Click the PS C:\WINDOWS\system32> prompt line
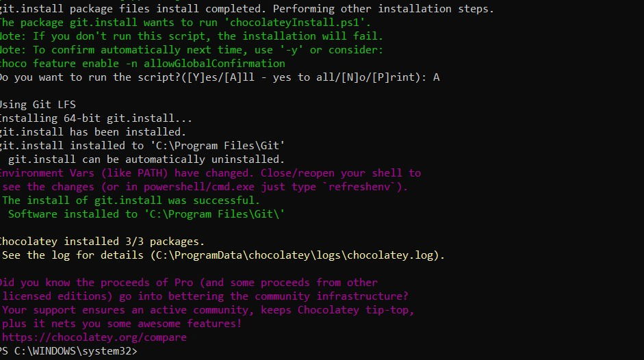The height and width of the screenshot is (360, 644). coord(68,351)
